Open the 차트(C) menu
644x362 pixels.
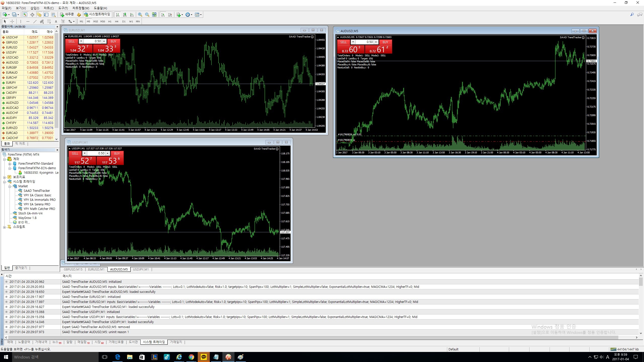[x=49, y=8]
